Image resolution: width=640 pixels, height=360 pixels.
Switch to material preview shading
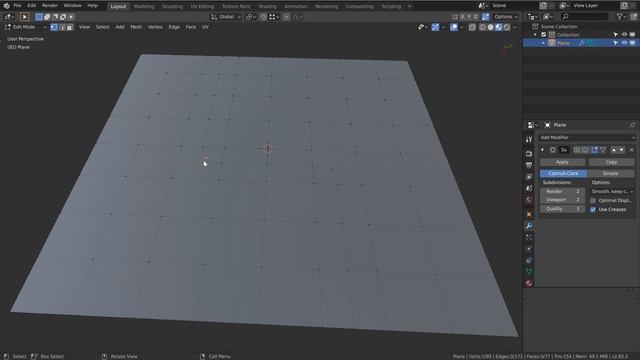coord(498,27)
